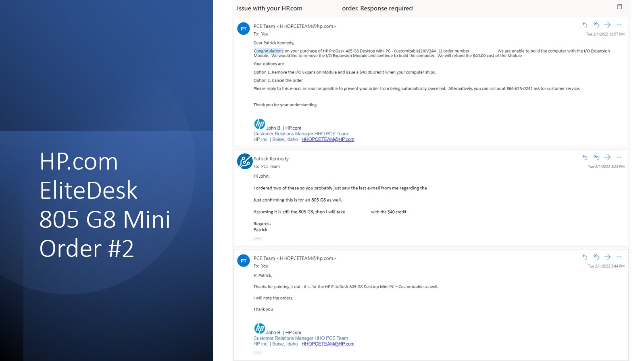The image size is (644, 361).
Task: Click the PT avatar on the 12:57 PM email
Action: [244, 29]
